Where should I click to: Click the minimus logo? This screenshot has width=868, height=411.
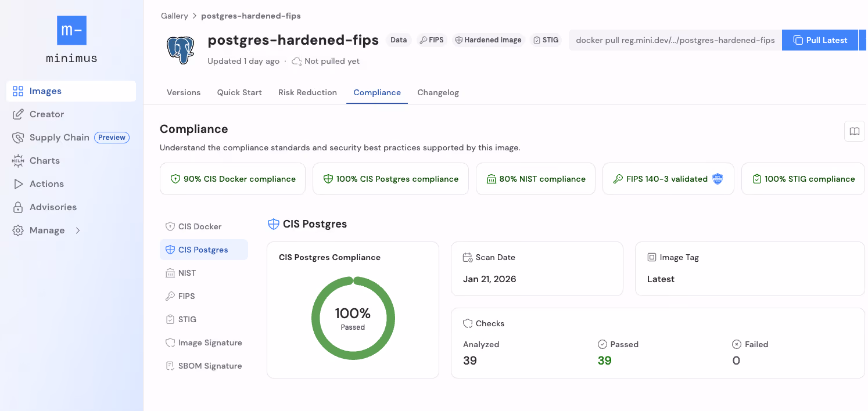71,39
